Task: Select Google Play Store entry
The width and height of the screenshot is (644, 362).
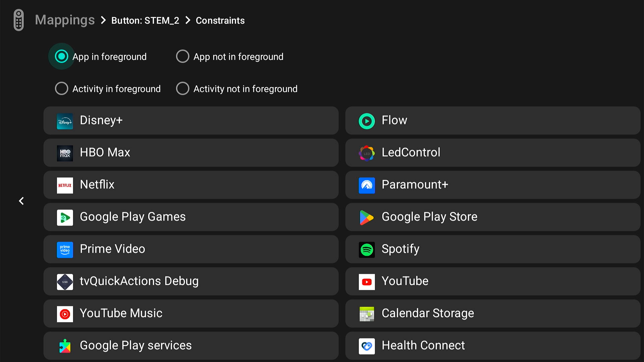Action: (492, 217)
